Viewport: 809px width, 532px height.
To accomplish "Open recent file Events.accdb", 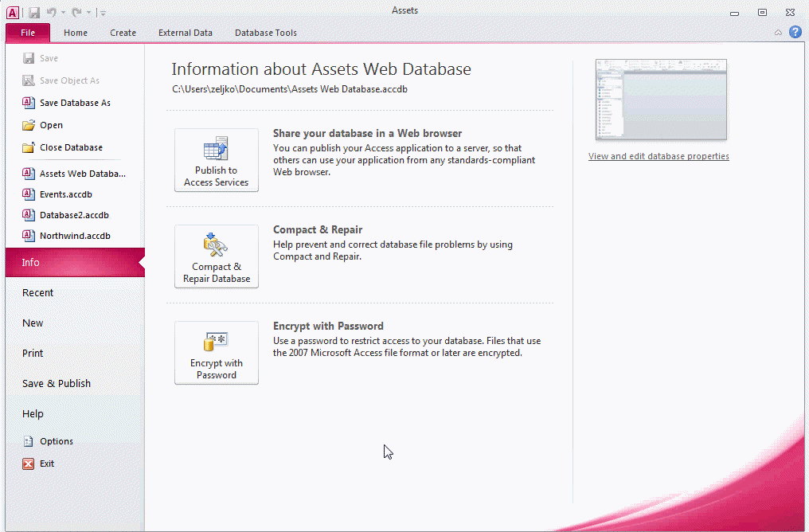I will (x=57, y=194).
